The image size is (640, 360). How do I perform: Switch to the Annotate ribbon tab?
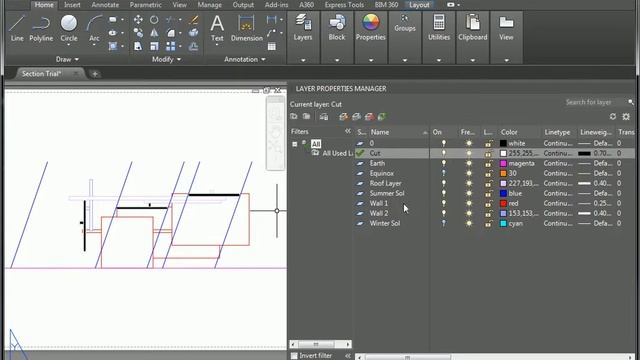105,5
